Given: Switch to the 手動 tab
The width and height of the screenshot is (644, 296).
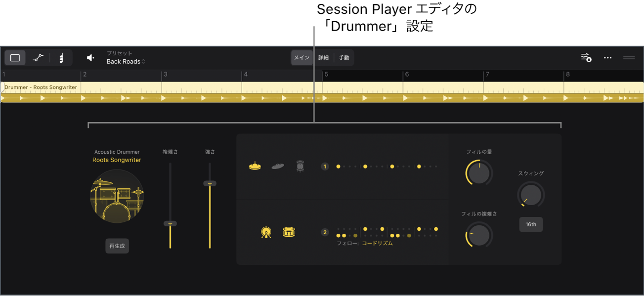Looking at the screenshot, I should pos(344,58).
